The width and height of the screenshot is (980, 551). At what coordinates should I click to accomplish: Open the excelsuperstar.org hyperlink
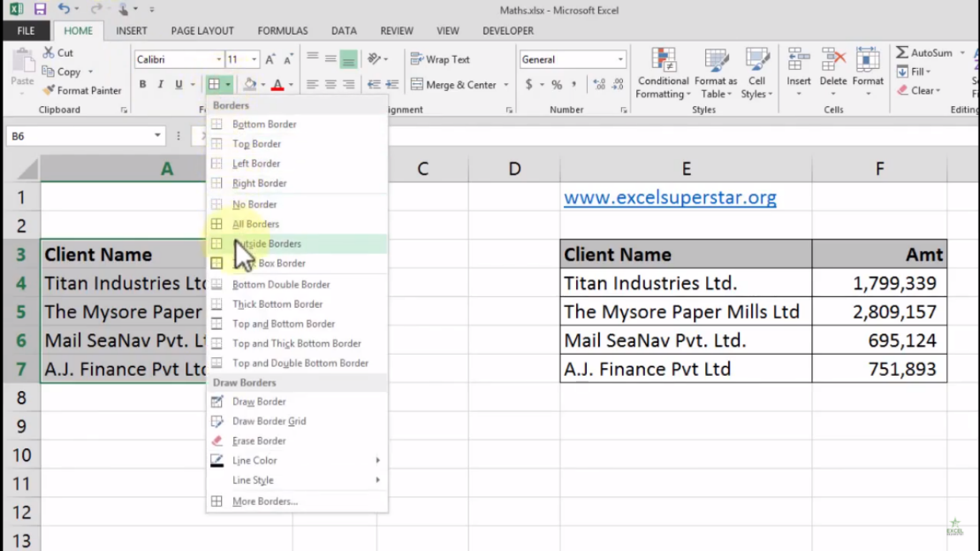[670, 197]
